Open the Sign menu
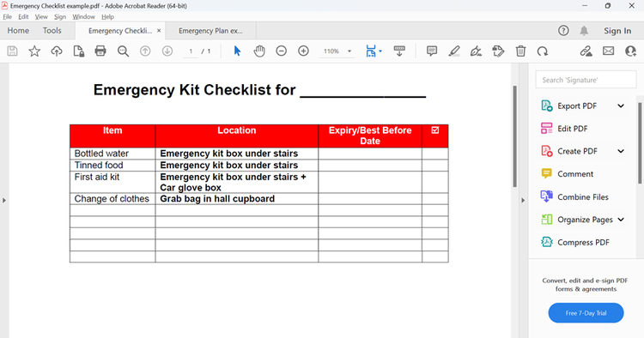Viewport: 644px width, 338px height. pyautogui.click(x=60, y=17)
